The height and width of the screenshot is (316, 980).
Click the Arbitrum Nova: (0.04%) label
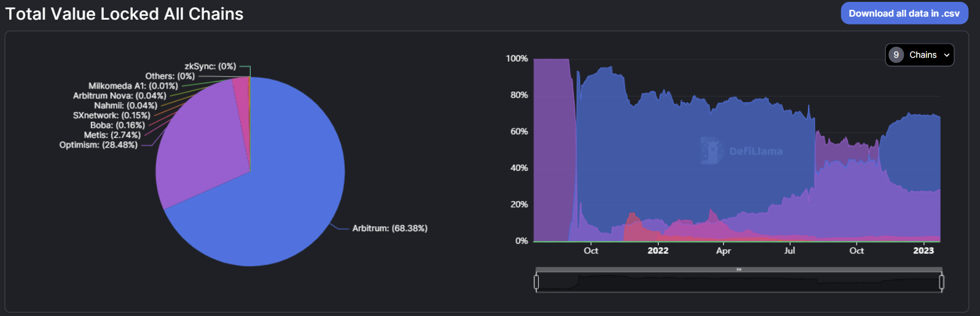click(120, 96)
